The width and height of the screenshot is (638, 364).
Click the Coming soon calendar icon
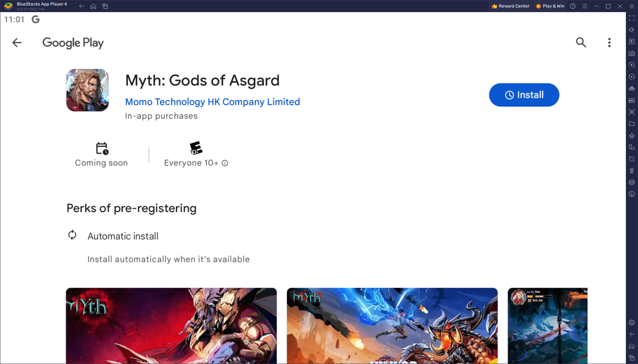[102, 149]
